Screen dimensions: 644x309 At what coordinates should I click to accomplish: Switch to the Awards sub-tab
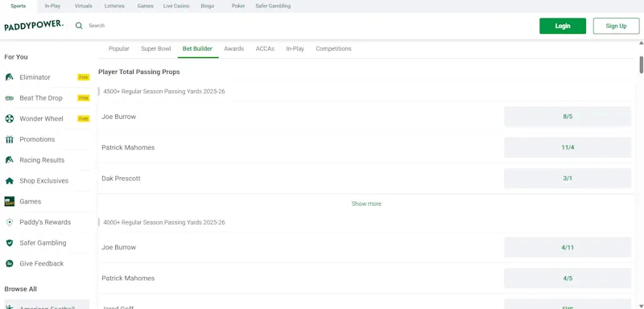(233, 49)
